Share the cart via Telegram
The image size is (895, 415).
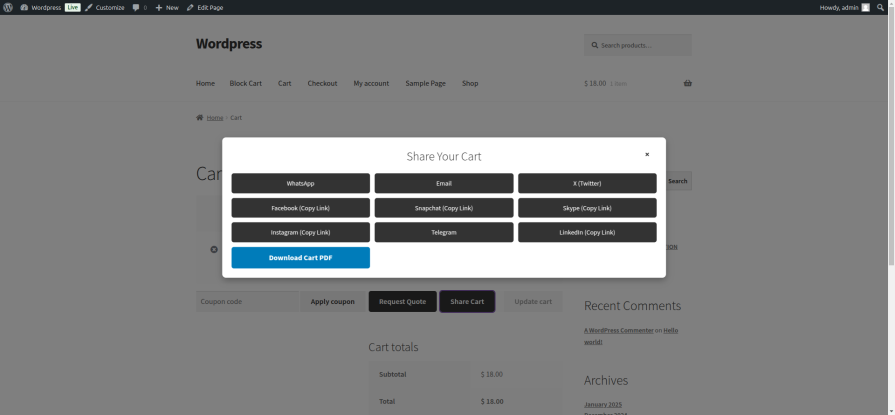pos(444,232)
